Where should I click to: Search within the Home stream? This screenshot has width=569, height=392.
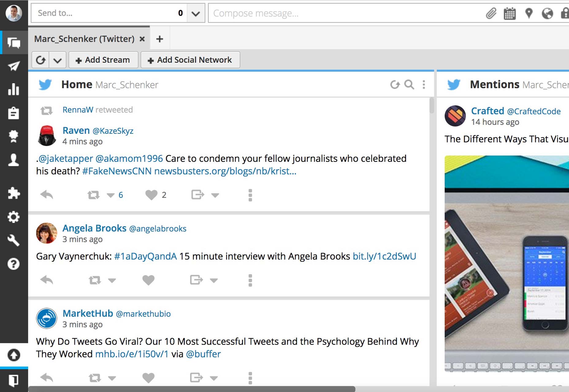point(409,85)
